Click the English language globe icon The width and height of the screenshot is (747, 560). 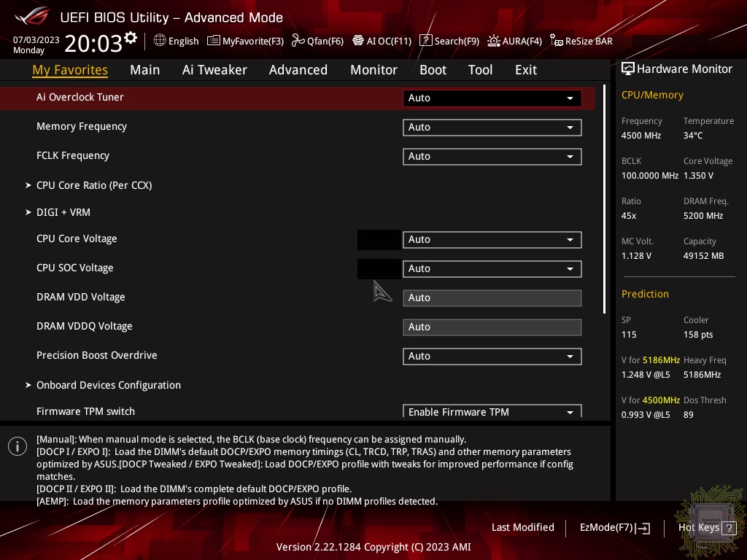(160, 41)
